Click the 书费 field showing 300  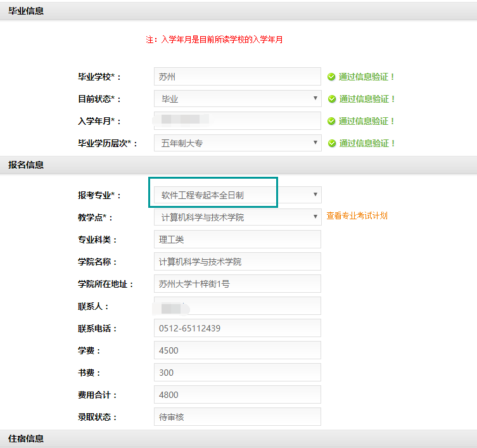[x=237, y=373]
